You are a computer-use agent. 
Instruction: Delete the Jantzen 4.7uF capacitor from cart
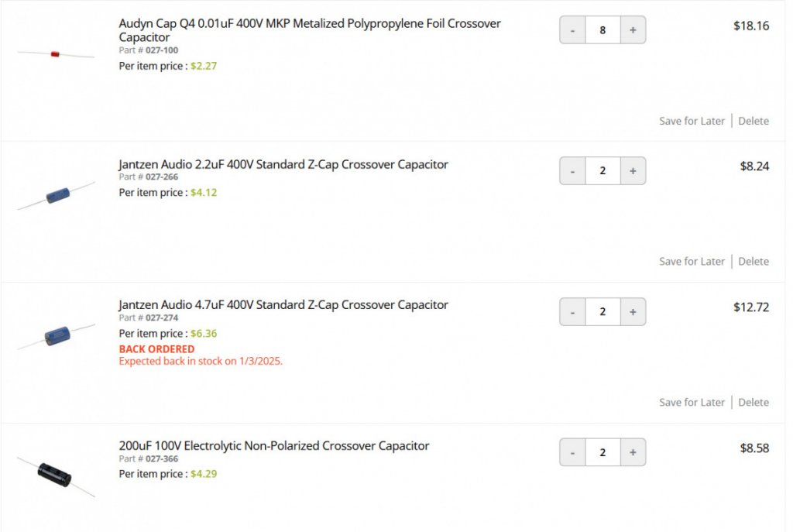[x=753, y=402]
